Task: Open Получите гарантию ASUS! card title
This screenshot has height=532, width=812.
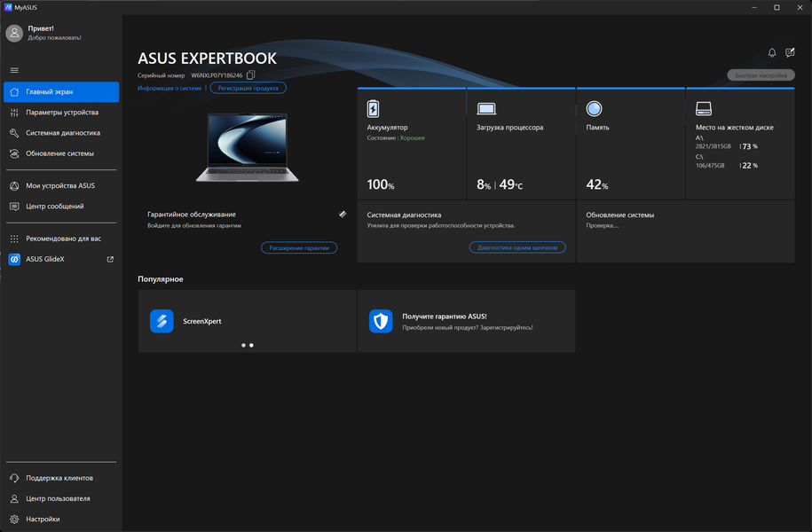Action: click(x=445, y=317)
